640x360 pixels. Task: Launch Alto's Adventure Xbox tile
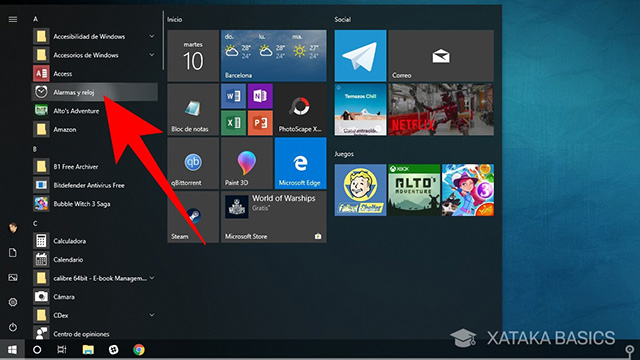(x=414, y=190)
